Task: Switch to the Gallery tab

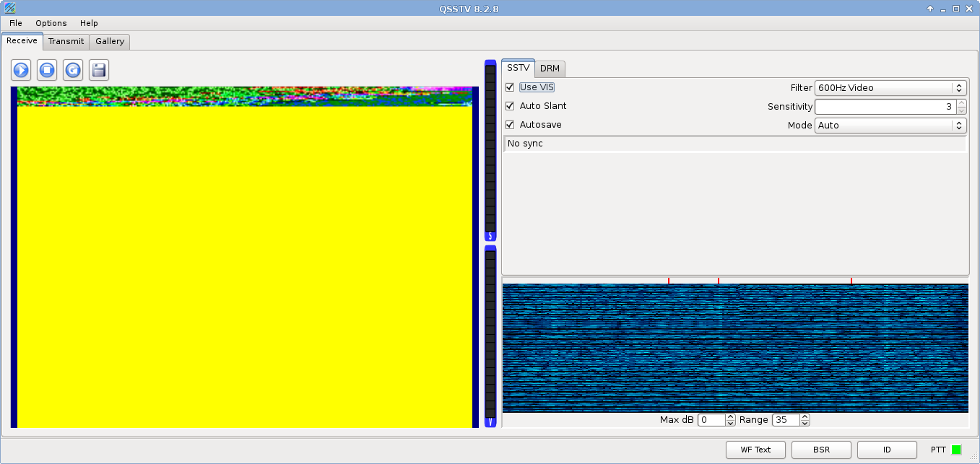Action: (110, 41)
